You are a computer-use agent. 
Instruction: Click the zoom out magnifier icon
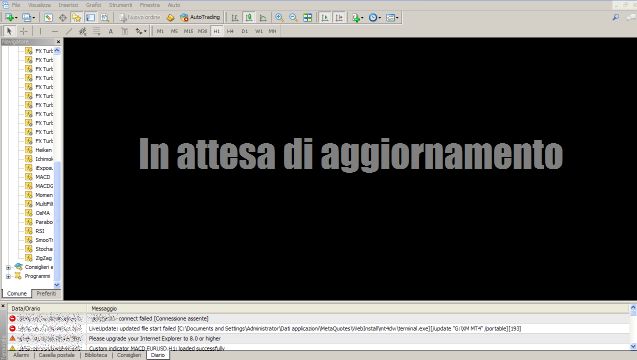point(293,17)
